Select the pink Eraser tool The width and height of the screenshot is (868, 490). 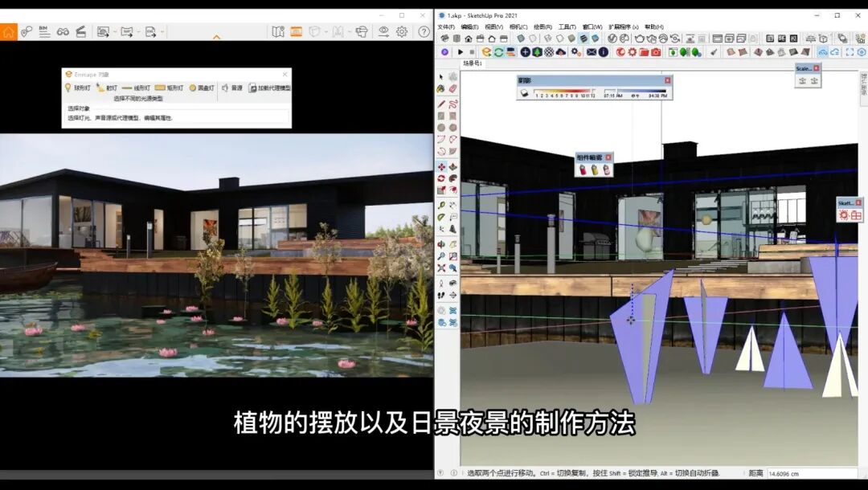452,88
